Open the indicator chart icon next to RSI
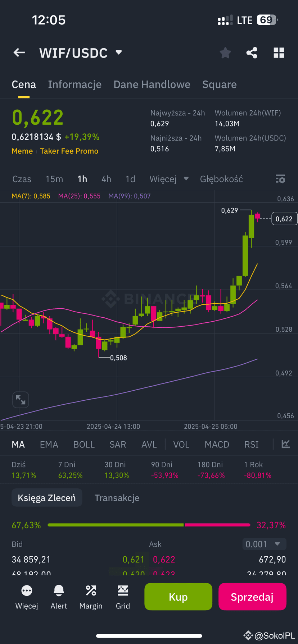298x644 pixels. (x=286, y=444)
